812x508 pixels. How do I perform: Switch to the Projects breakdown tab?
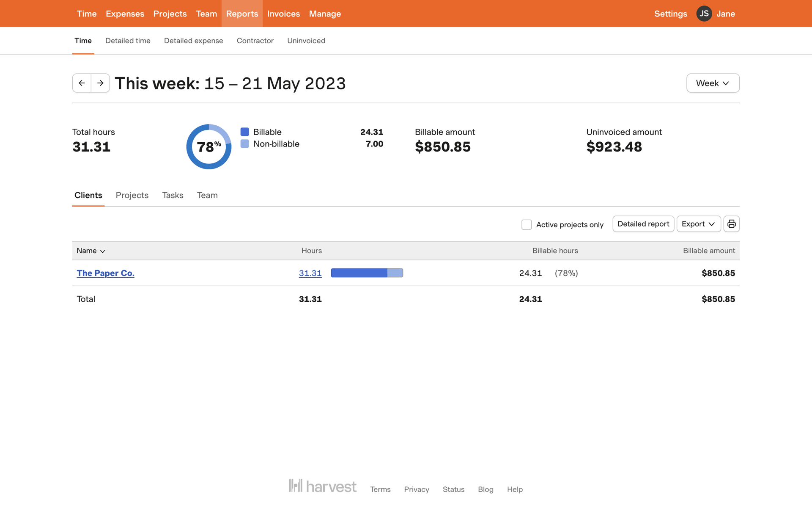(x=132, y=195)
